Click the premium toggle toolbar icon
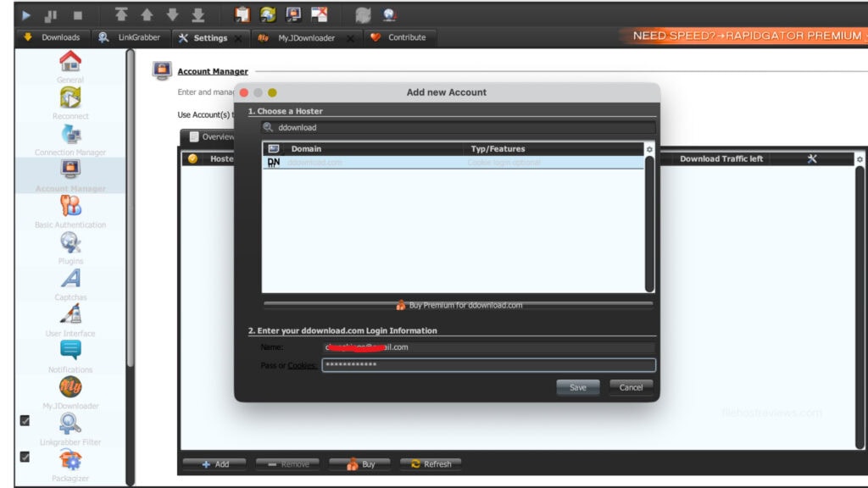868x488 pixels. pos(293,15)
